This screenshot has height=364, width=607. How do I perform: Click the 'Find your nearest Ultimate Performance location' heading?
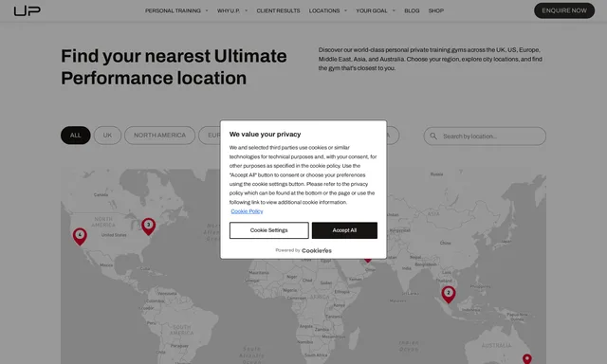[174, 67]
